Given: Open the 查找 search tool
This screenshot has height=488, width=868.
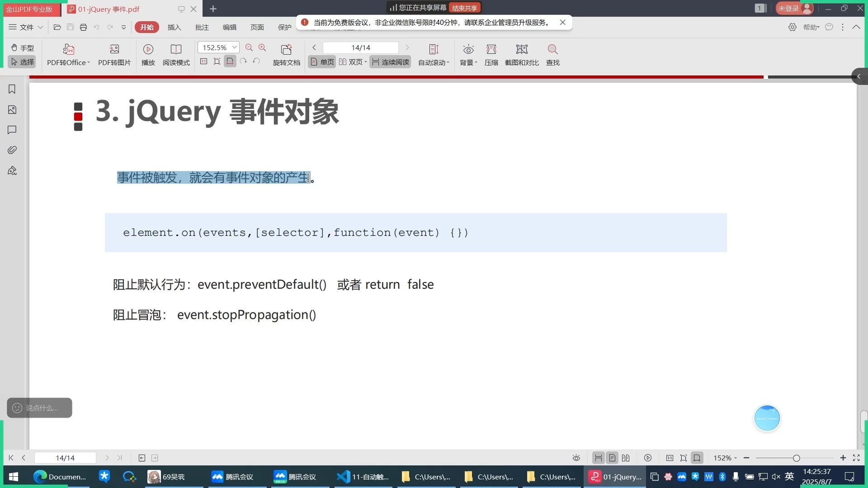Looking at the screenshot, I should [552, 54].
